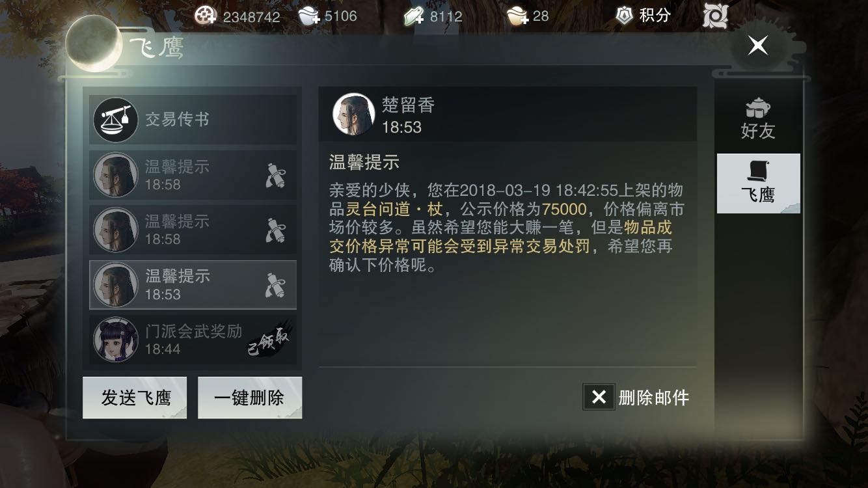Click the plus icon beside 2348742 coins

pos(206,15)
